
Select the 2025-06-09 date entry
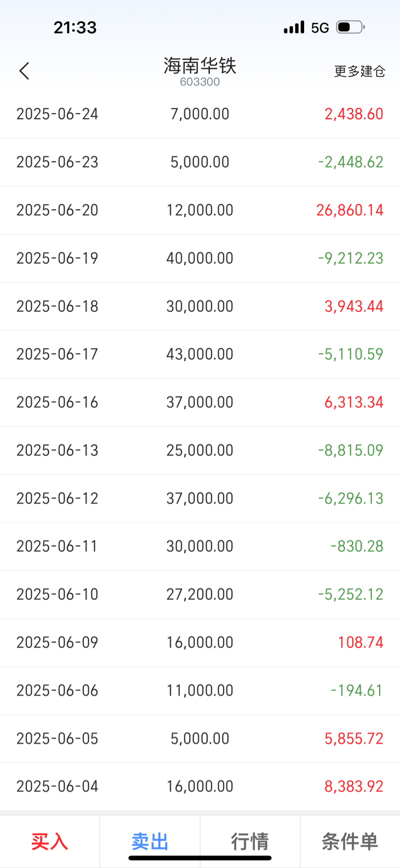(57, 642)
